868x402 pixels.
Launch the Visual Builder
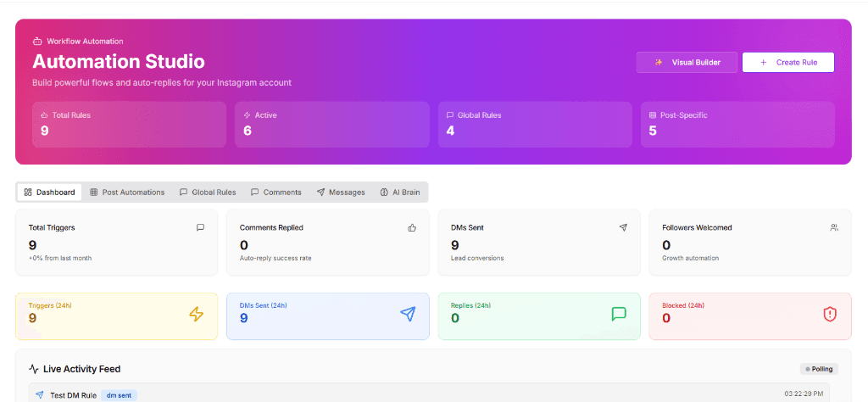click(x=687, y=62)
